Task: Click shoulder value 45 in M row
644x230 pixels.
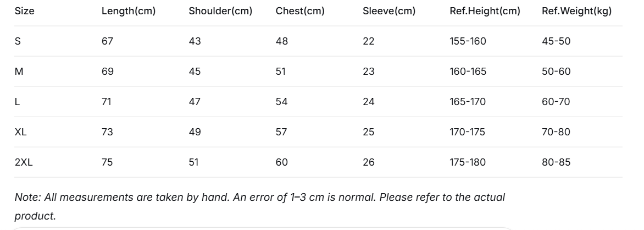Action: coord(195,72)
